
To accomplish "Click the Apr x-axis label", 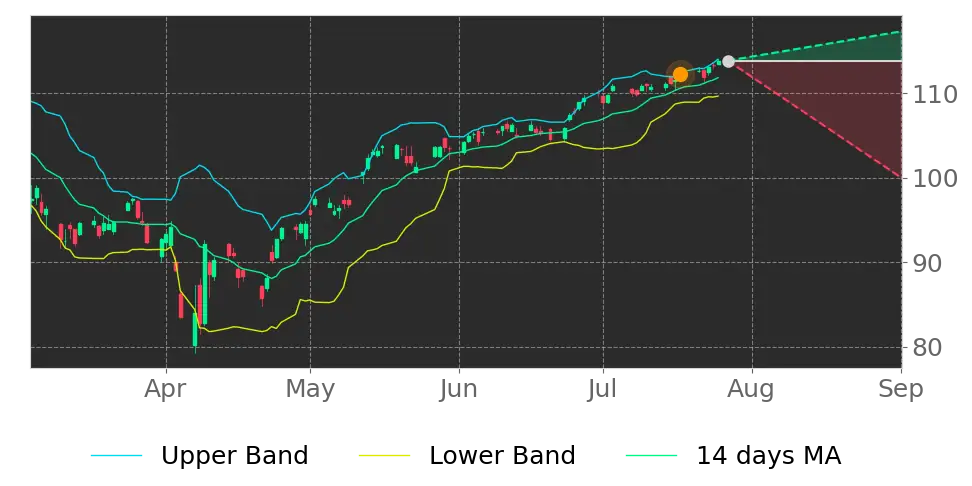I will (166, 389).
